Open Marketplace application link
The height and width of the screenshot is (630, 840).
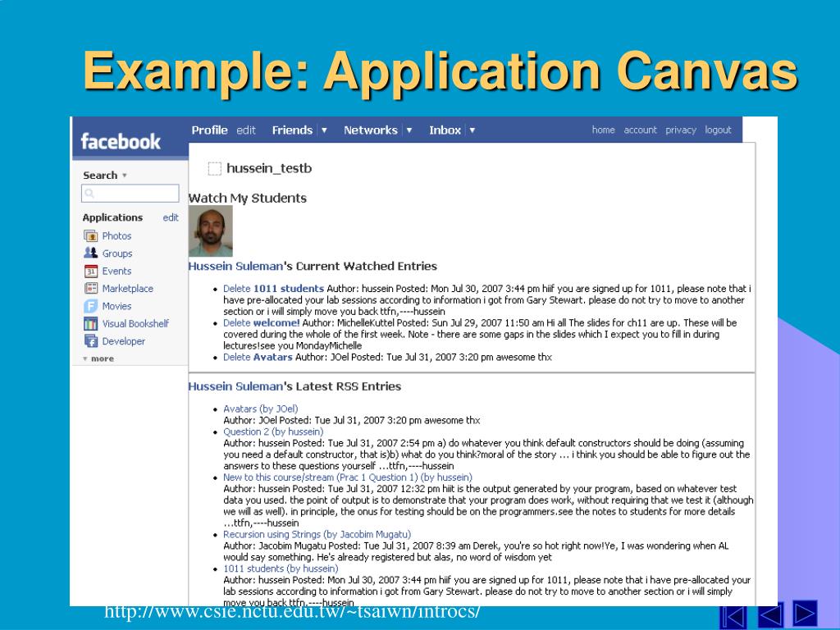tap(127, 289)
